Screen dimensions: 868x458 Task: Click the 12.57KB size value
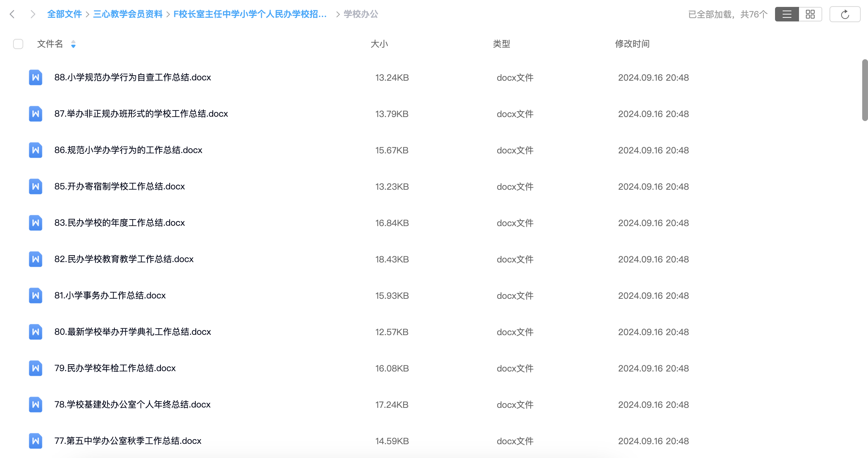pos(392,332)
